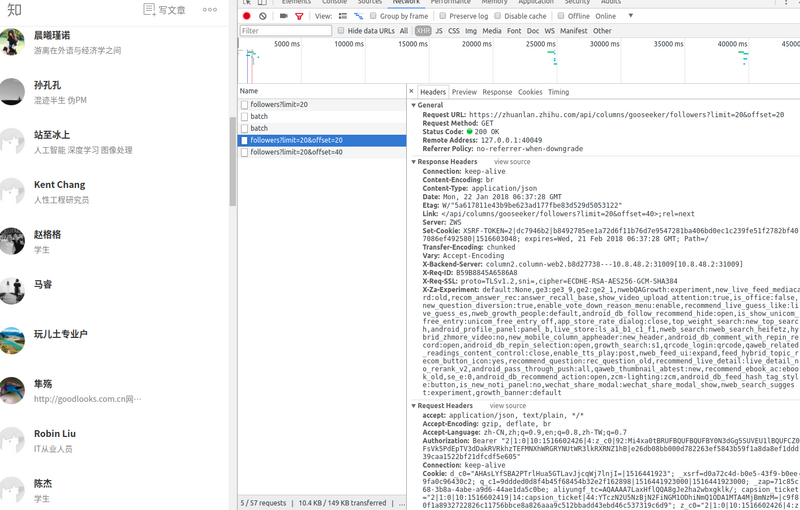Image resolution: width=800 pixels, height=510 pixels.
Task: Open the Online throttling dropdown arrow
Action: [631, 16]
